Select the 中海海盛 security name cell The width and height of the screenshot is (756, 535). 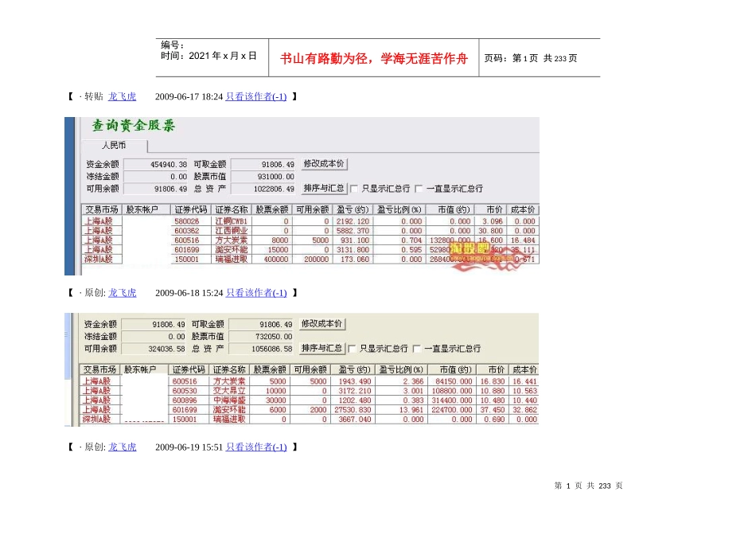(x=230, y=400)
